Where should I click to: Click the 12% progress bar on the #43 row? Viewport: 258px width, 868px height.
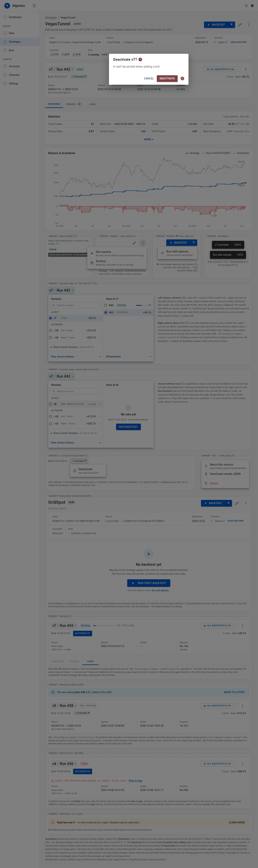coord(141,305)
